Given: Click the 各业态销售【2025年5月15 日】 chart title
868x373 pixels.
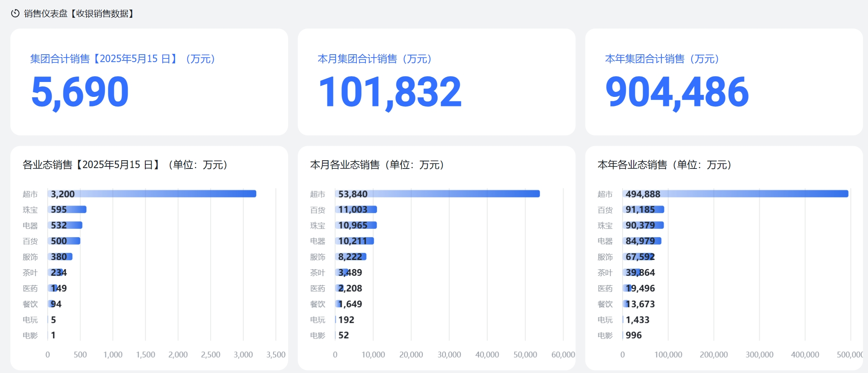Looking at the screenshot, I should pyautogui.click(x=125, y=165).
